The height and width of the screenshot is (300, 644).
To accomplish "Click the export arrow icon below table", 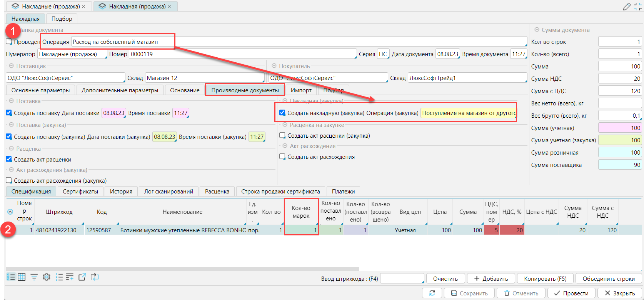I will (82, 277).
